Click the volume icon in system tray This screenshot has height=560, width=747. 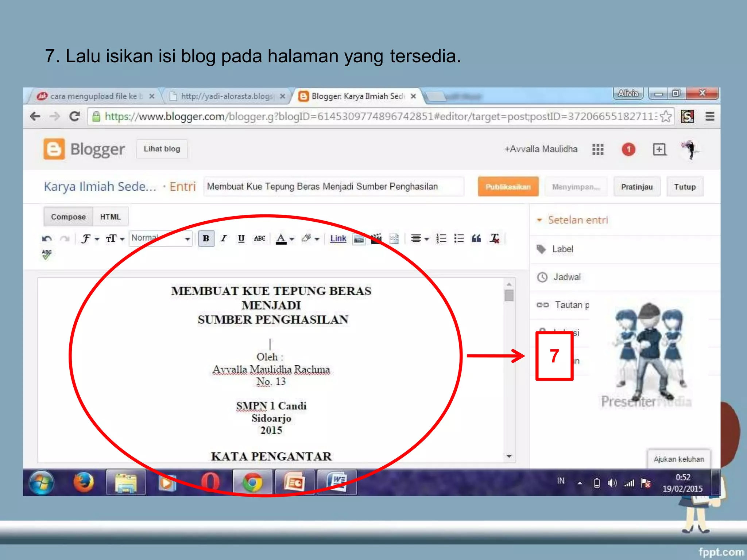click(612, 483)
